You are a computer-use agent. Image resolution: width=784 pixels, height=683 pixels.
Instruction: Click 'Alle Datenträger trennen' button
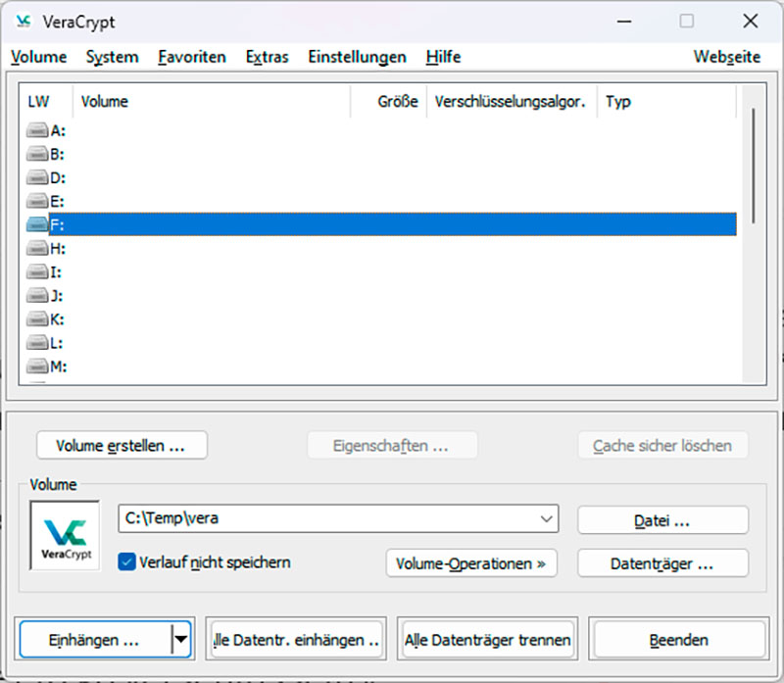point(487,640)
